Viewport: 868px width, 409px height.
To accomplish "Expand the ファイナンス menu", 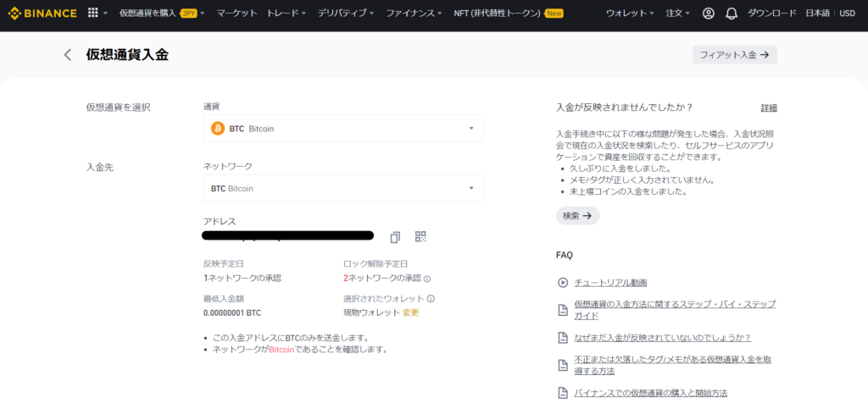I will (x=414, y=14).
